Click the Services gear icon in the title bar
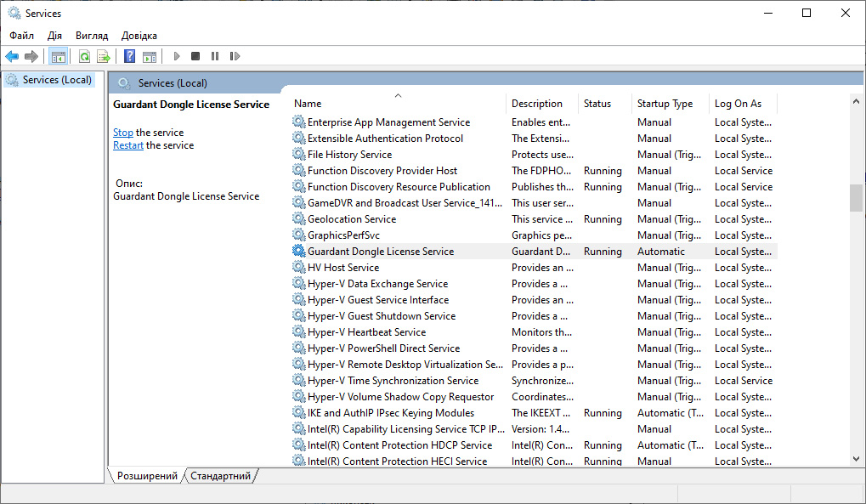This screenshot has height=504, width=866. coord(14,13)
